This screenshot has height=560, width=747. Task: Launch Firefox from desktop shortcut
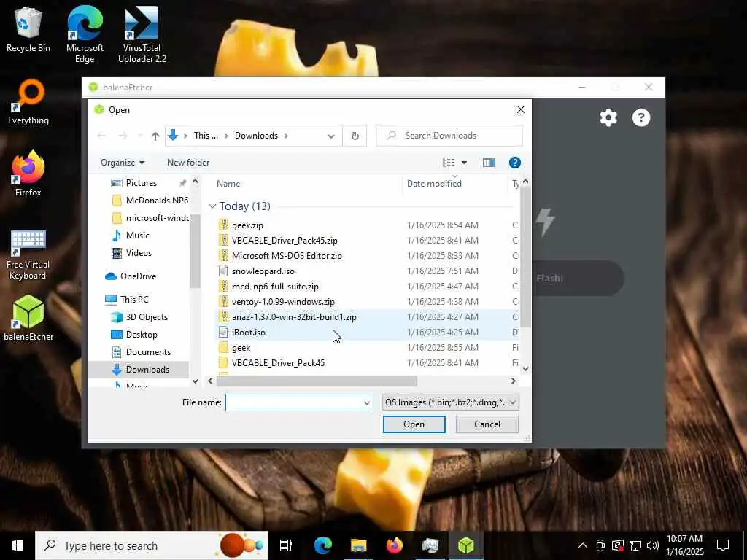point(28,174)
